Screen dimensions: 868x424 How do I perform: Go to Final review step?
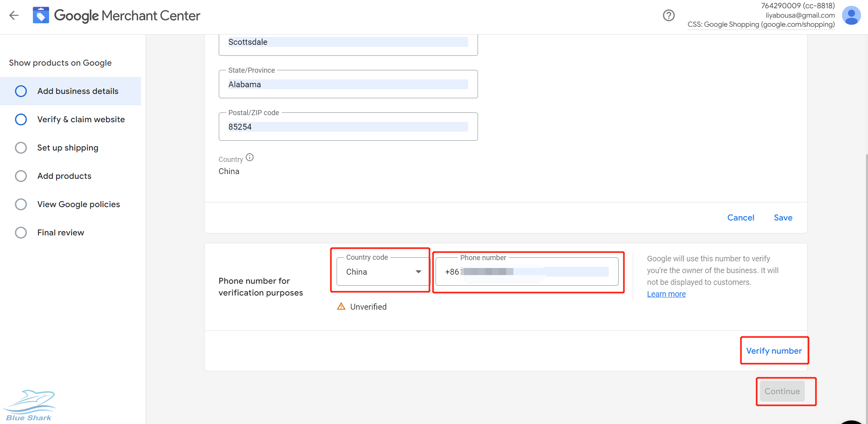tap(71, 233)
